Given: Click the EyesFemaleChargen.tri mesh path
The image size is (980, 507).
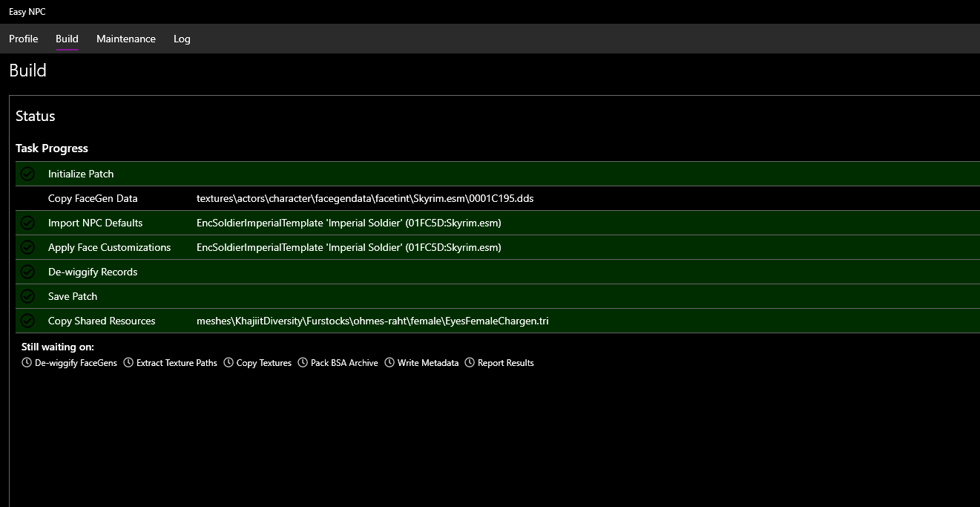Looking at the screenshot, I should click(x=372, y=321).
